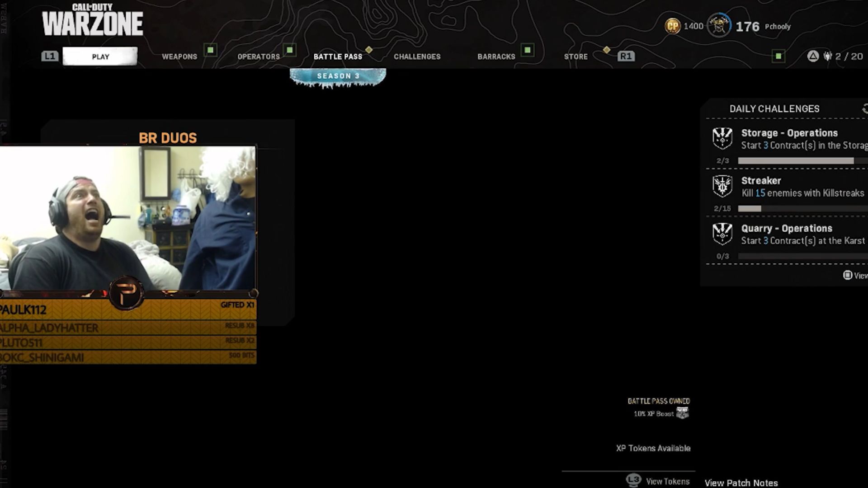The image size is (868, 488).
Task: Select the PLAY tab
Action: [x=100, y=56]
